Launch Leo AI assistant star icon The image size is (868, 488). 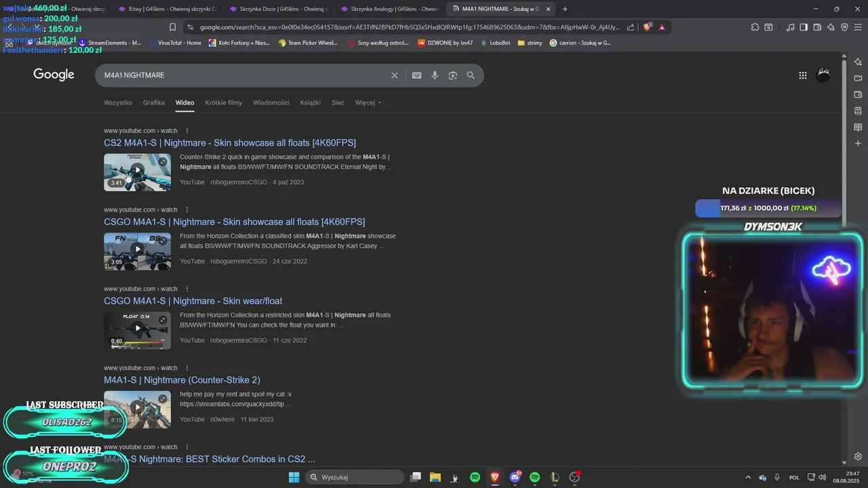click(831, 27)
